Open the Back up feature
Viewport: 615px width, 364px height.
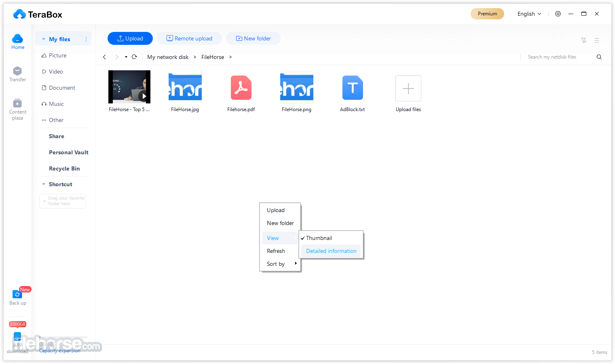tap(17, 297)
